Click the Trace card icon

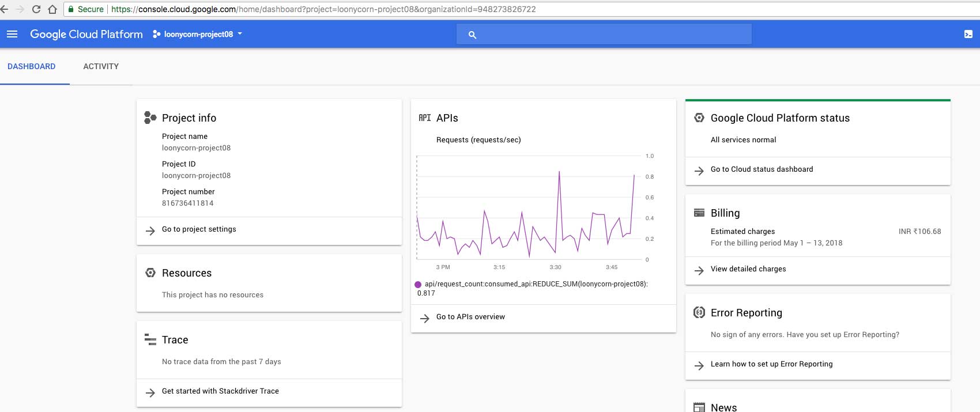pyautogui.click(x=150, y=340)
